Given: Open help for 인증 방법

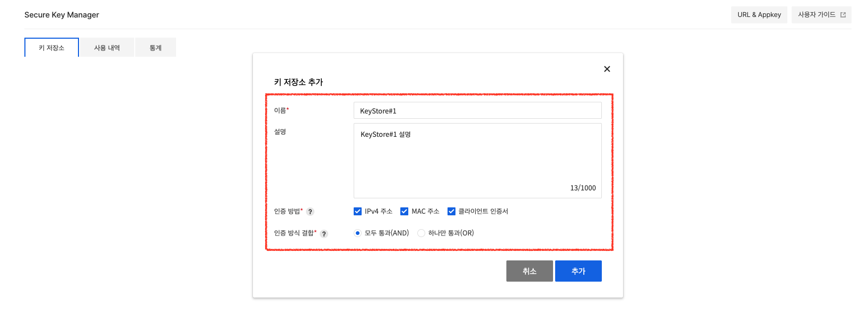Looking at the screenshot, I should coord(310,212).
